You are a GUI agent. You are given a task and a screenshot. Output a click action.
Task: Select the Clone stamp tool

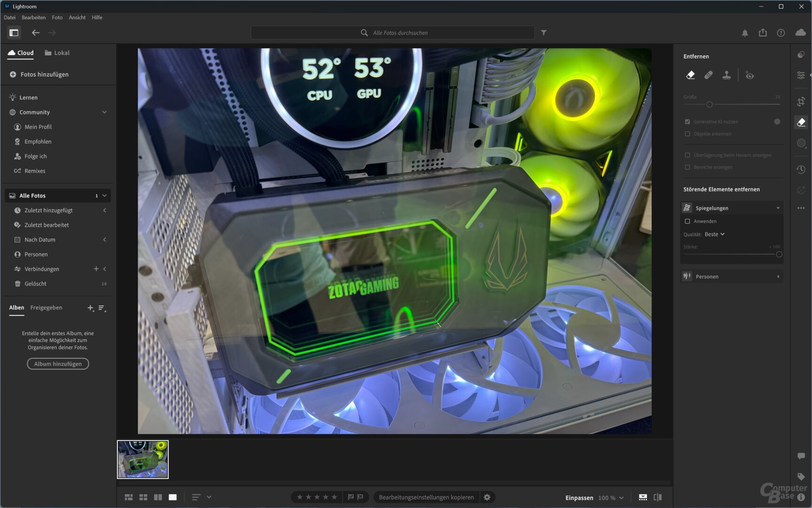coord(726,75)
